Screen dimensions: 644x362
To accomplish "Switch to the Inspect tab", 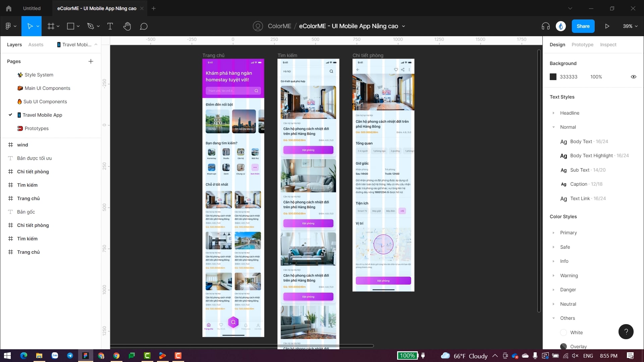I will pos(608,45).
